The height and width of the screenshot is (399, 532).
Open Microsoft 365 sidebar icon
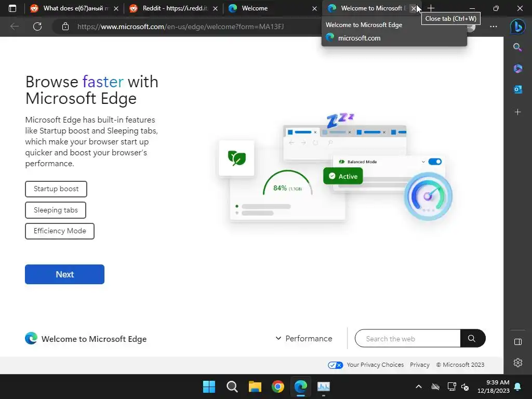(518, 69)
